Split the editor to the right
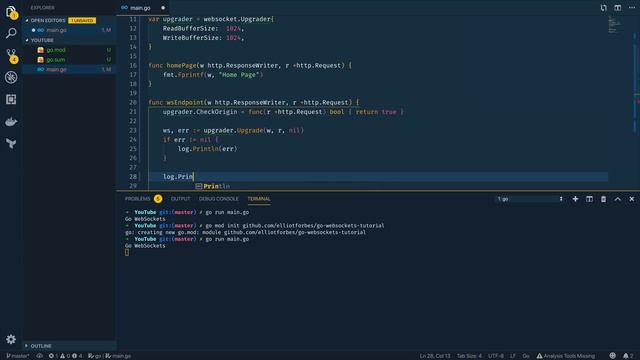 pos(618,8)
